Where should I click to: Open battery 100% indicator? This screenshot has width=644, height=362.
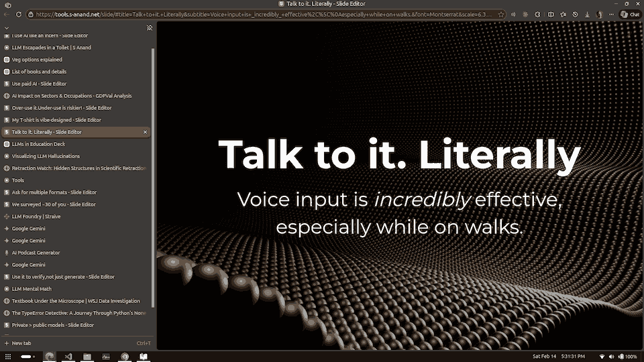click(x=628, y=357)
